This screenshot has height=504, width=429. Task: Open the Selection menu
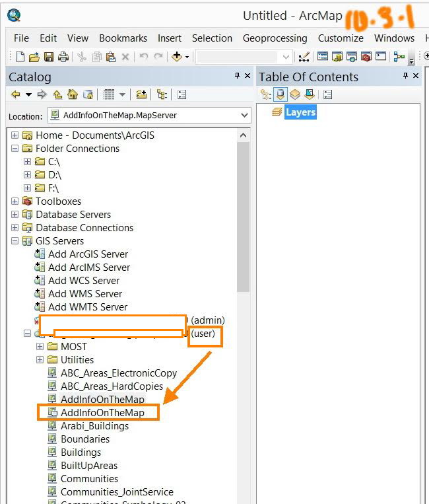212,38
